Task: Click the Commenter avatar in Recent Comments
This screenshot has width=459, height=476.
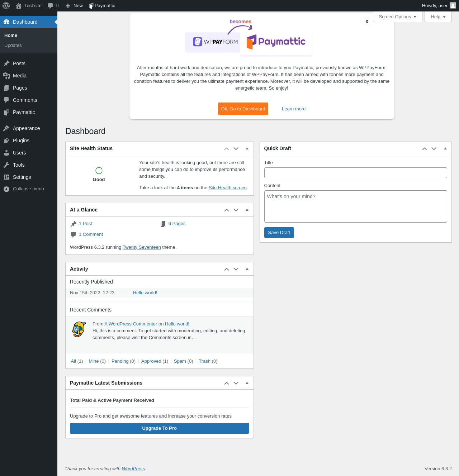Action: tap(79, 329)
